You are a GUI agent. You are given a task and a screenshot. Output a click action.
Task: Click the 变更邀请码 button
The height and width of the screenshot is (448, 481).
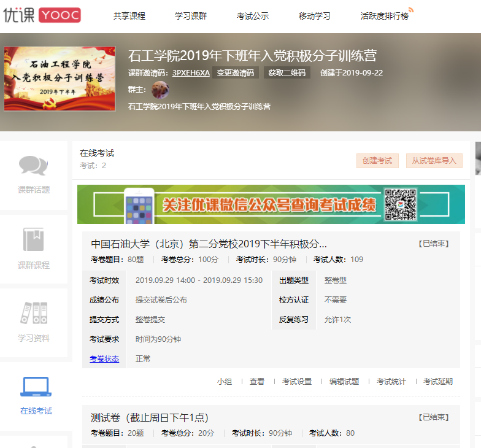[x=236, y=72]
